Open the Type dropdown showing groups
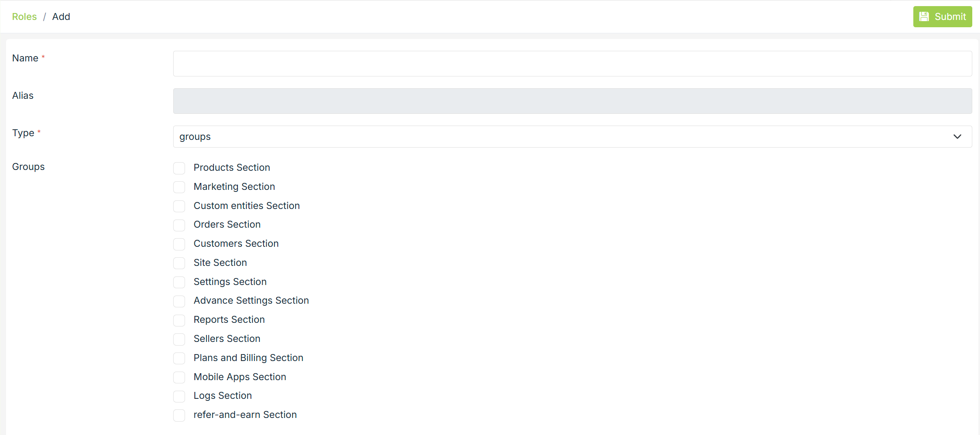980x435 pixels. tap(561, 137)
